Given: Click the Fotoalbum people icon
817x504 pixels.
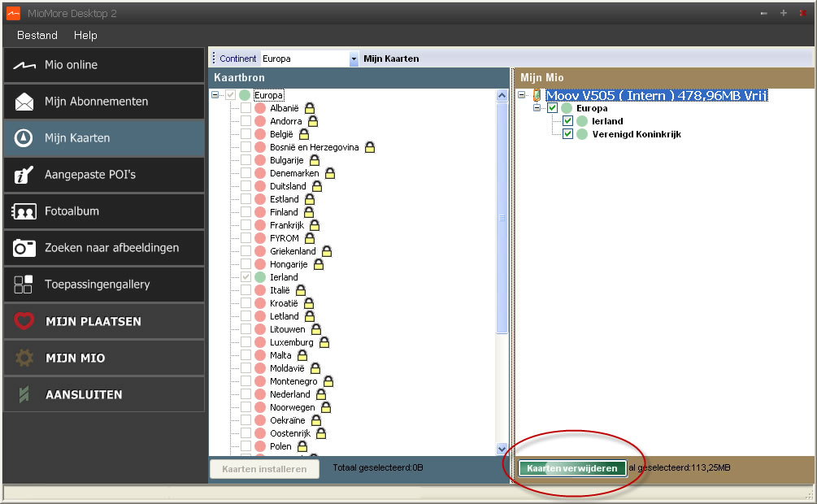Looking at the screenshot, I should tap(24, 211).
